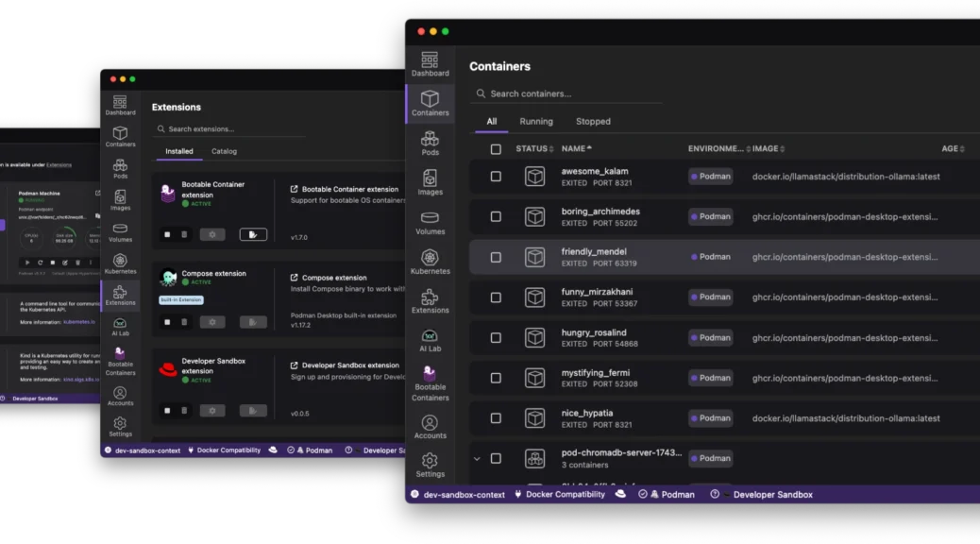This screenshot has width=980, height=544.
Task: Open Images in the Containers window sidebar
Action: pyautogui.click(x=430, y=182)
